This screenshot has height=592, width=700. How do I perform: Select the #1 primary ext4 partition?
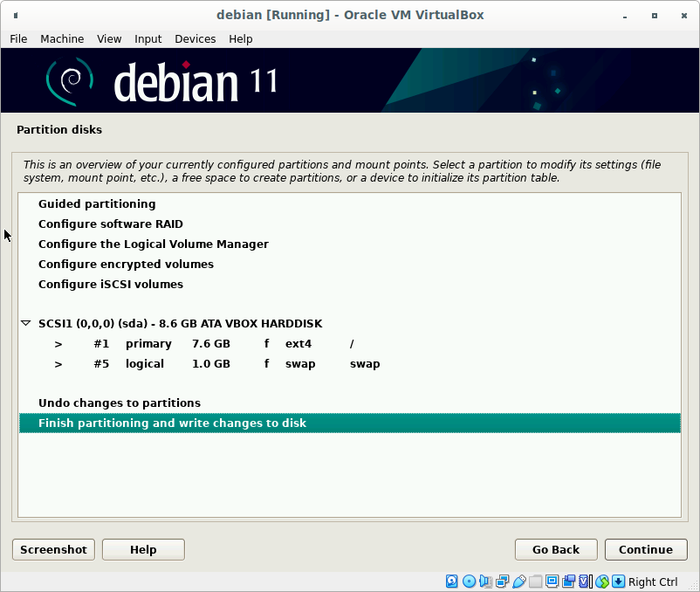coord(218,343)
